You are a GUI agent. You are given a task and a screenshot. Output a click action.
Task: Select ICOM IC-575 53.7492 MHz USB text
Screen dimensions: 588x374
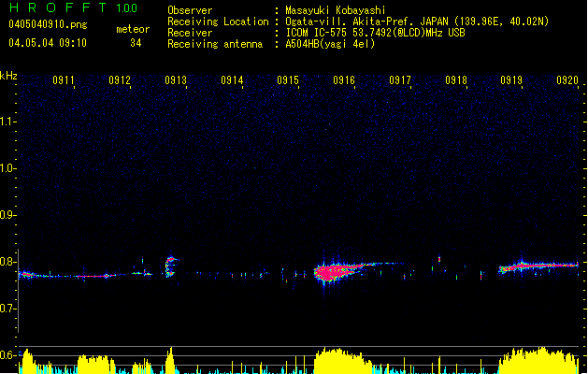click(x=375, y=33)
